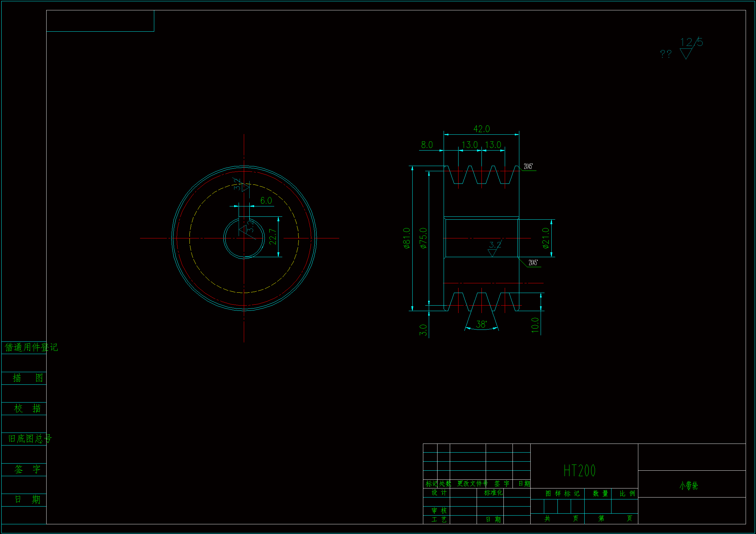This screenshot has height=534, width=756.
Task: Select the 小带轮 part name text
Action: 688,486
